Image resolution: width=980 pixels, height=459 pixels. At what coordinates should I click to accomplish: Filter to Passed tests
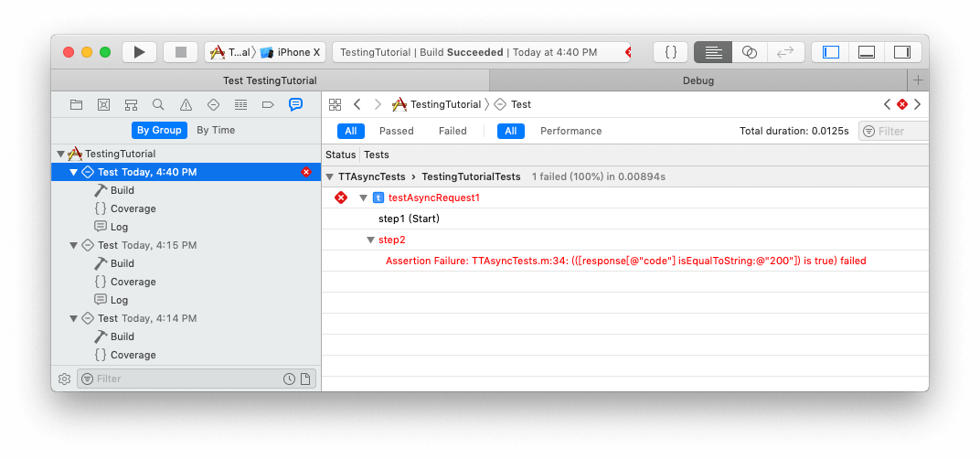click(x=396, y=131)
